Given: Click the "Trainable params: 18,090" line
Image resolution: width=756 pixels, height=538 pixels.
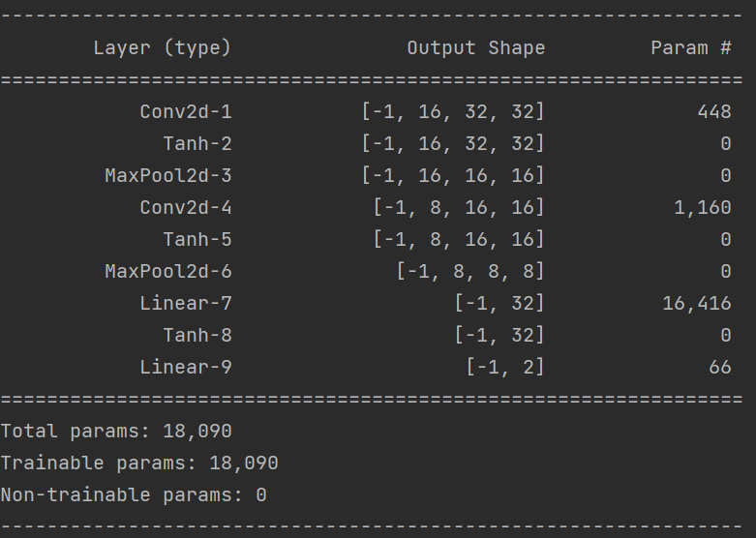Looking at the screenshot, I should tap(139, 463).
